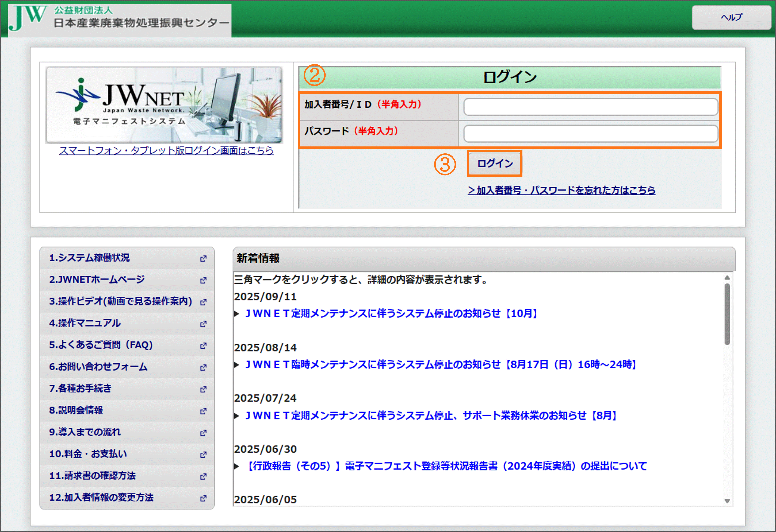776x532 pixels.
Task: Click external-link icon beside よくあるご質問 (FAQ)
Action: pyautogui.click(x=203, y=345)
